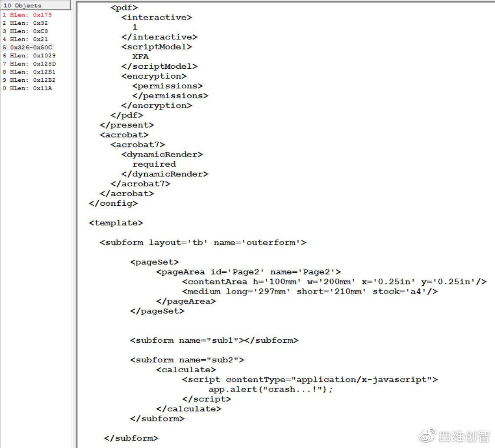The height and width of the screenshot is (448, 495).
Task: Click the "required" dynamicRender value
Action: (x=154, y=164)
